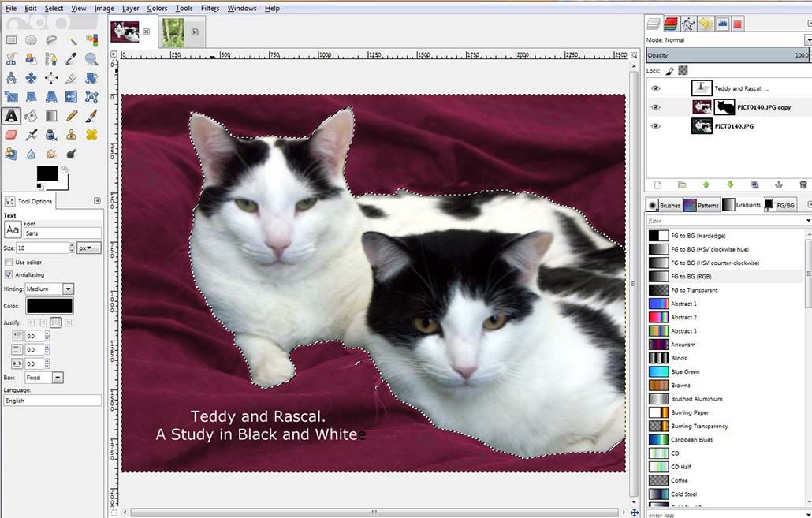Select the Bucket Fill tool
The width and height of the screenshot is (812, 518).
(32, 116)
